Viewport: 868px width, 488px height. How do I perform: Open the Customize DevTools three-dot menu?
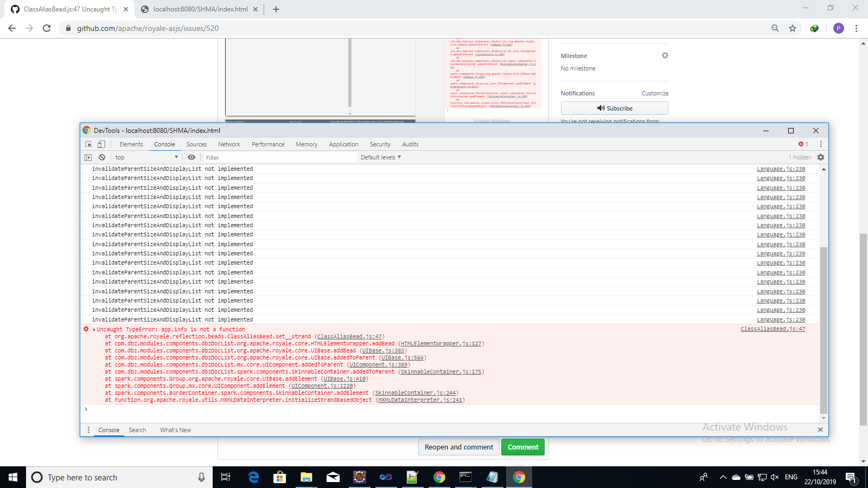tap(821, 144)
